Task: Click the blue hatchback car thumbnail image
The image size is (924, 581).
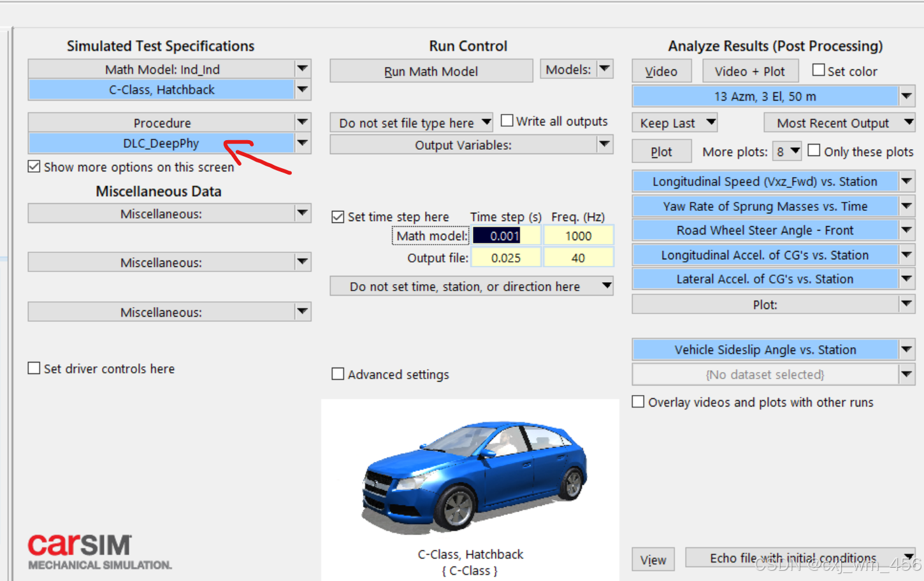Action: point(474,477)
